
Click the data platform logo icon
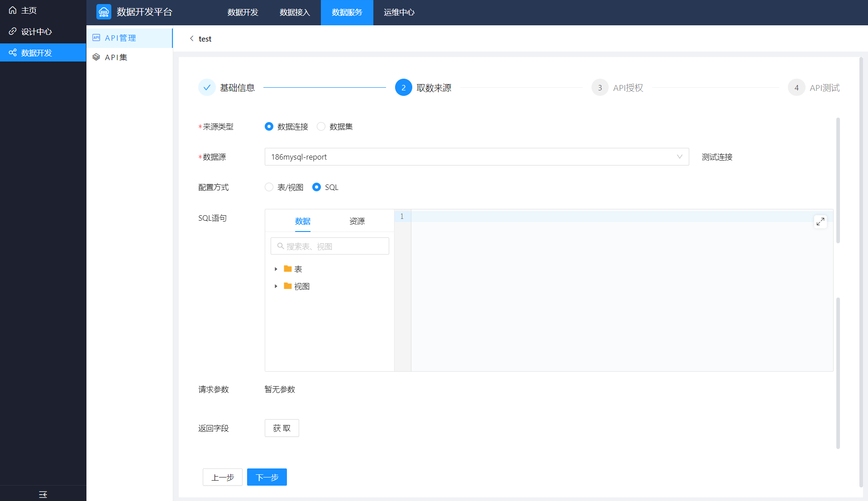click(104, 12)
